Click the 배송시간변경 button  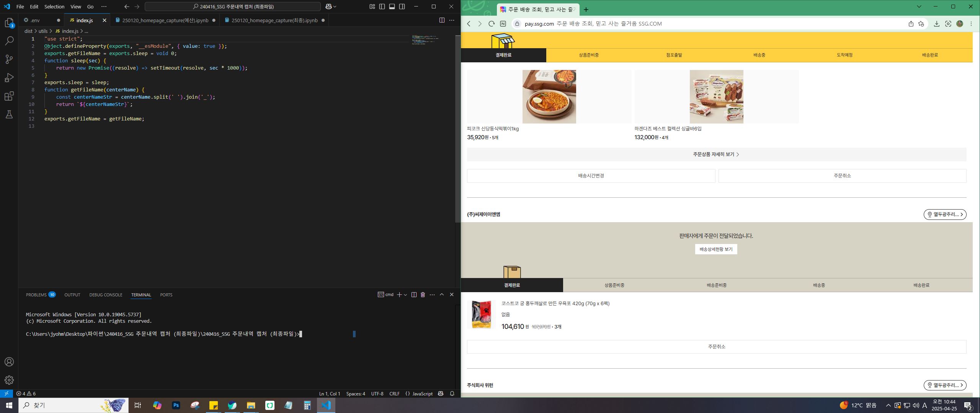click(591, 176)
